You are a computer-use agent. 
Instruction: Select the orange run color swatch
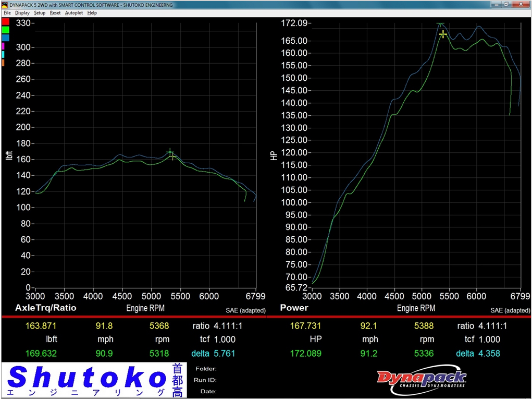pos(3,63)
